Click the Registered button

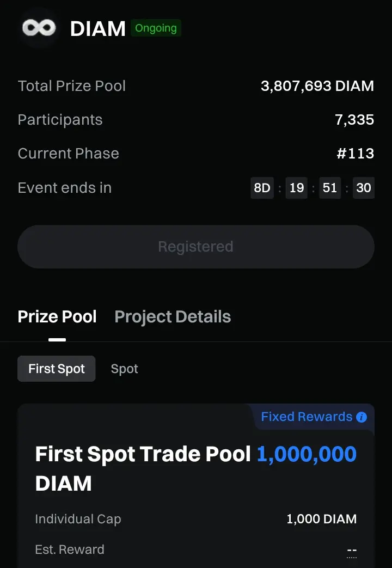tap(196, 247)
